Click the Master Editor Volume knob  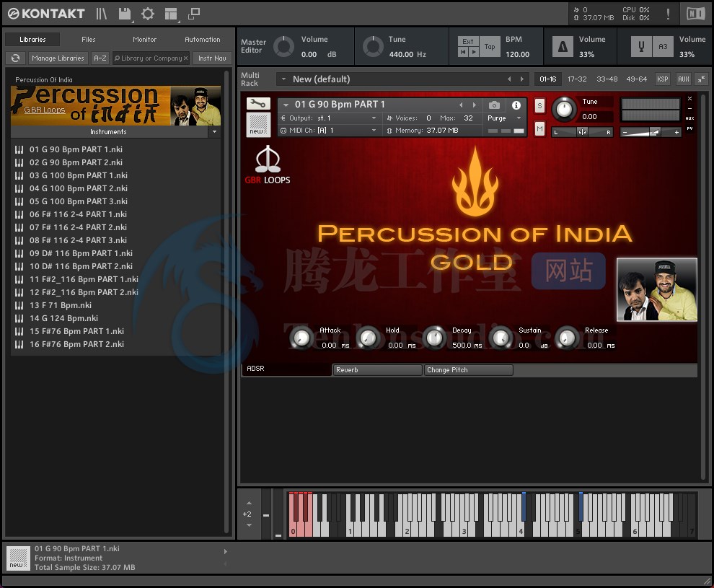[283, 46]
